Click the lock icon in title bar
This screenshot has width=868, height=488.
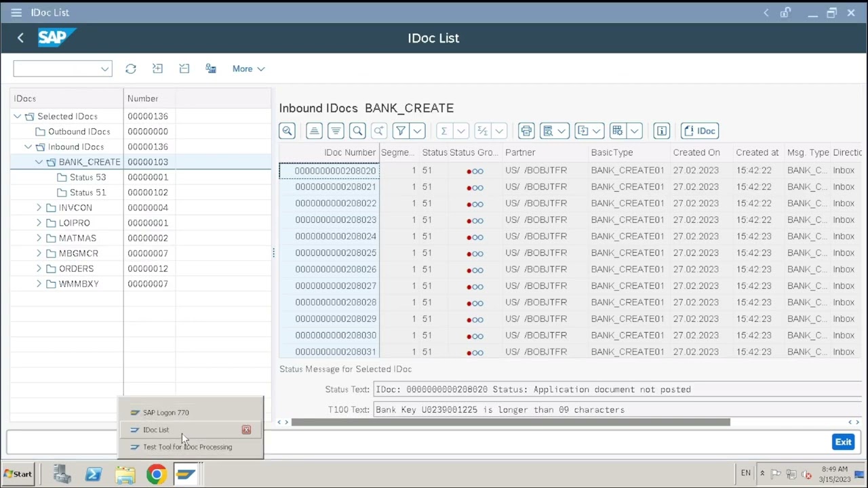pos(785,12)
